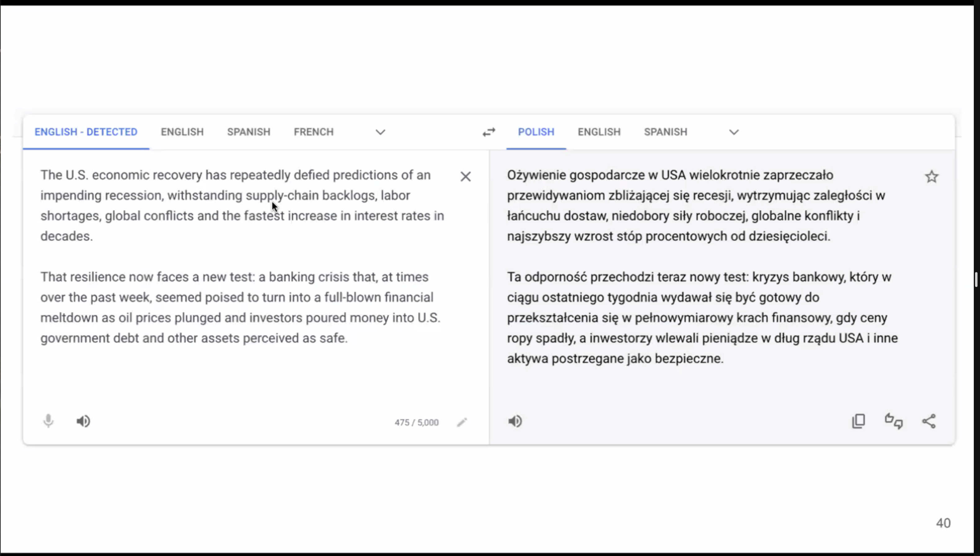Select English - Detected source tab
The image size is (980, 556).
(86, 132)
